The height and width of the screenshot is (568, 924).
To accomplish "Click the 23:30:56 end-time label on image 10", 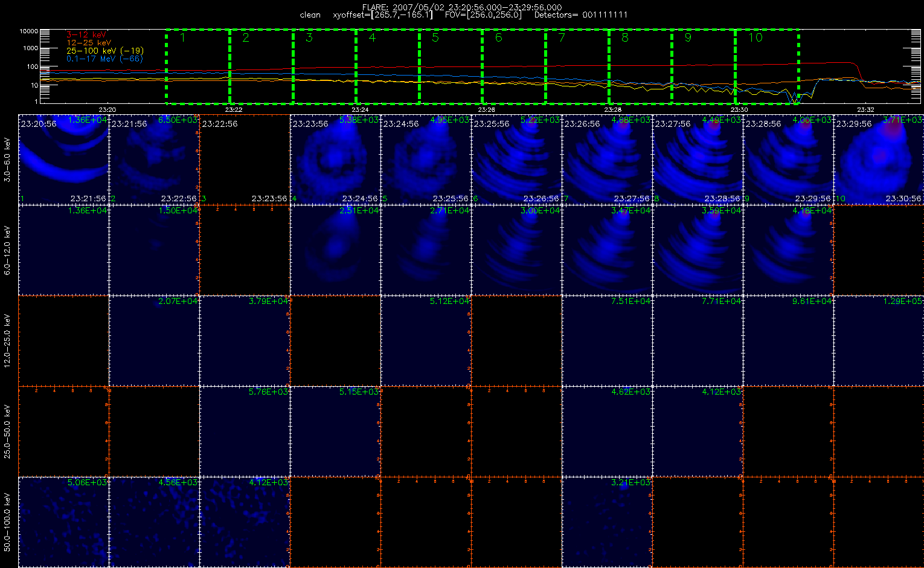I will 903,198.
